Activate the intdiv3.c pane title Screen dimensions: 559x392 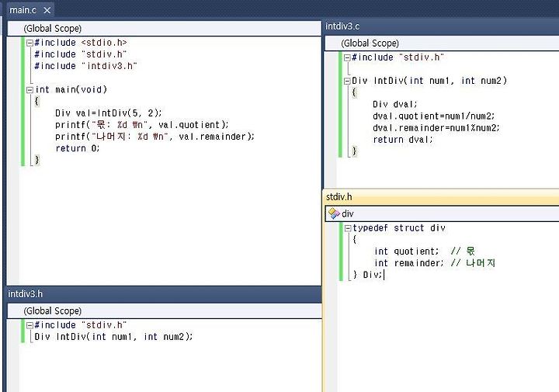[342, 26]
